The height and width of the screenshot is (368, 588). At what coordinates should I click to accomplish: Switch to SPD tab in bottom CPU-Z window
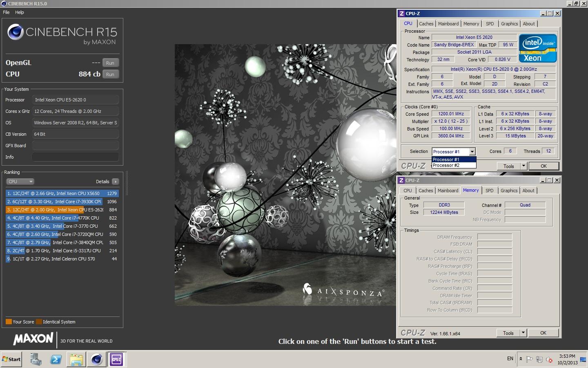pos(490,191)
